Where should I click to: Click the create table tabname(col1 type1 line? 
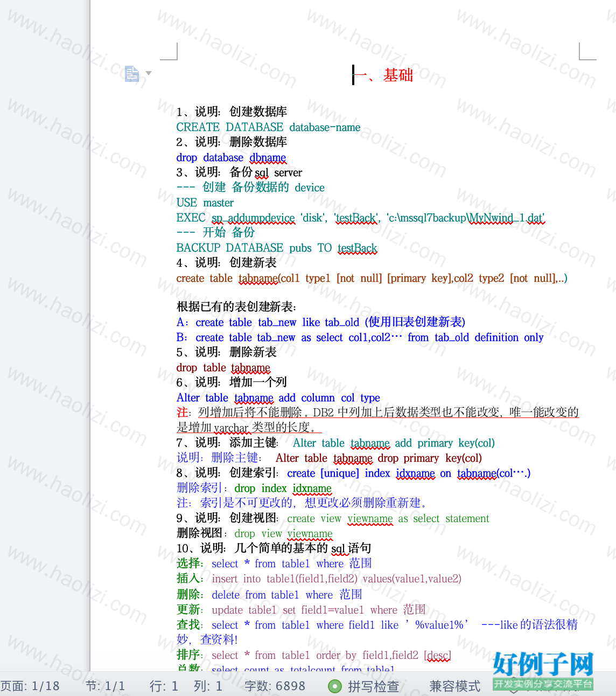[372, 278]
